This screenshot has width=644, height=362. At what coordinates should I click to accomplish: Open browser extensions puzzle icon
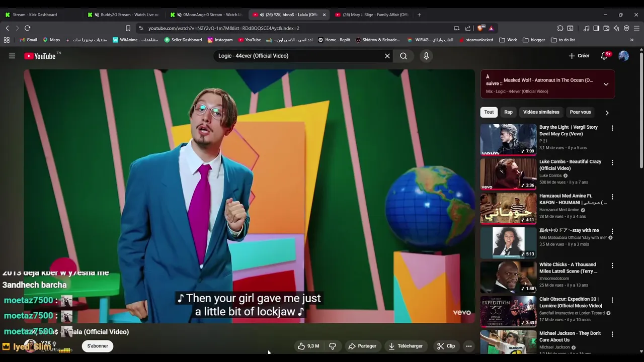(x=560, y=28)
